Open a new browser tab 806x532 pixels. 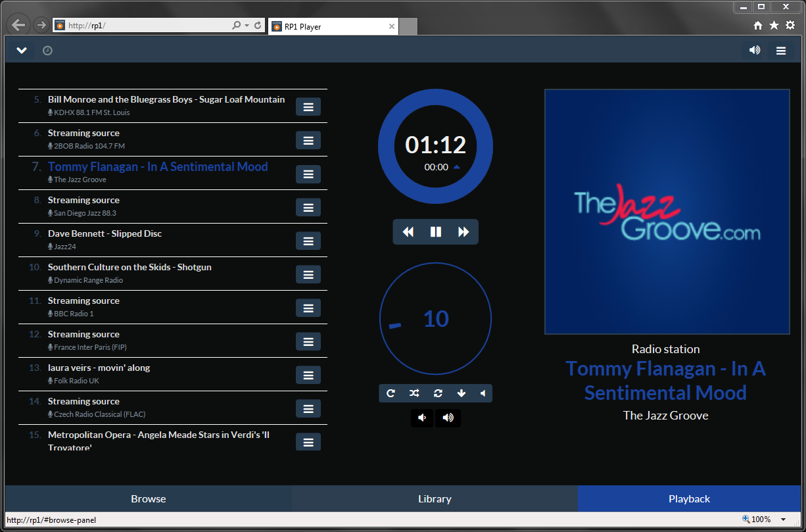408,27
